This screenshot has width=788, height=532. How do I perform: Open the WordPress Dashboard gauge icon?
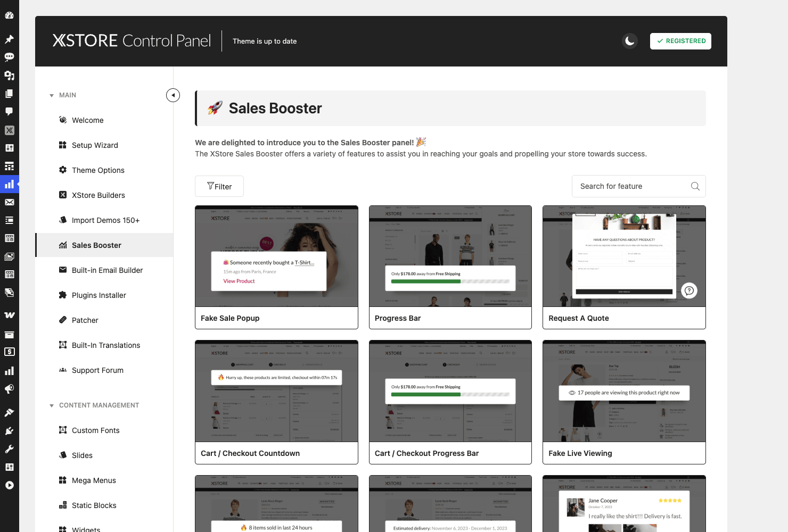pyautogui.click(x=9, y=15)
